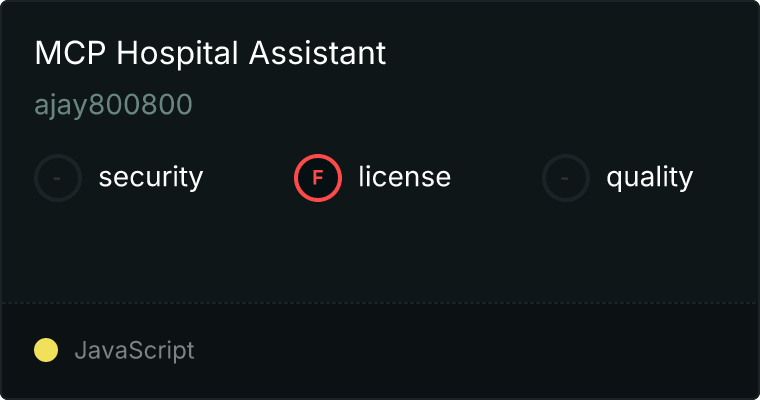Click the yellow JavaScript language dot
The width and height of the screenshot is (760, 400).
click(x=46, y=350)
